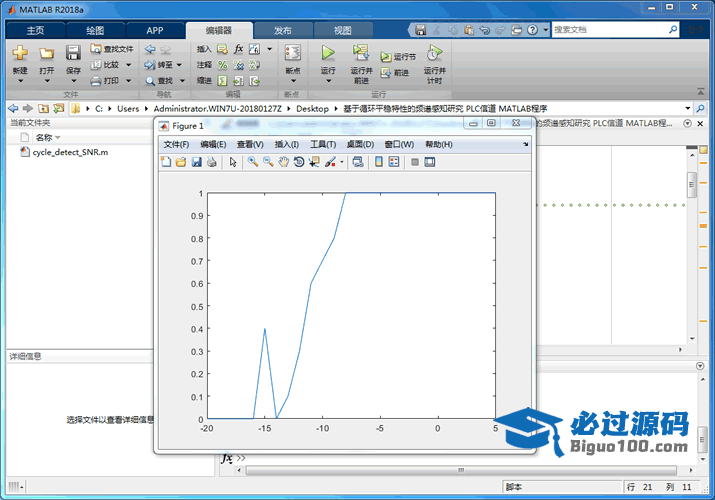This screenshot has width=715, height=500.
Task: Open the brush color dropdown in Figure 1
Action: point(342,162)
